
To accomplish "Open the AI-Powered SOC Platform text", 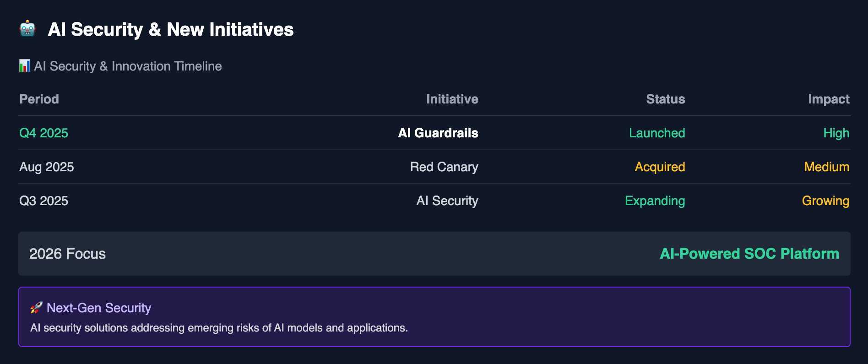I will click(749, 254).
